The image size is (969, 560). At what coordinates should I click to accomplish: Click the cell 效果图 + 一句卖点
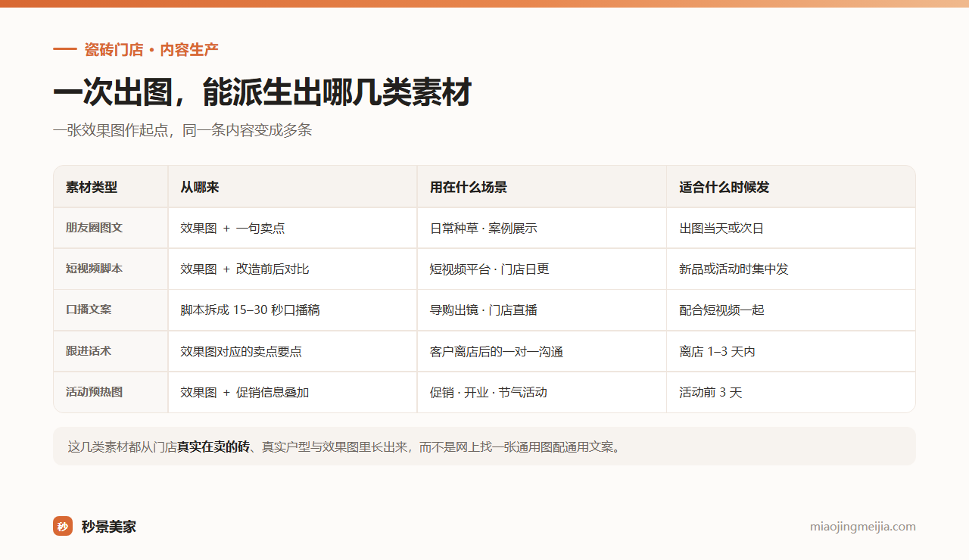(x=292, y=228)
